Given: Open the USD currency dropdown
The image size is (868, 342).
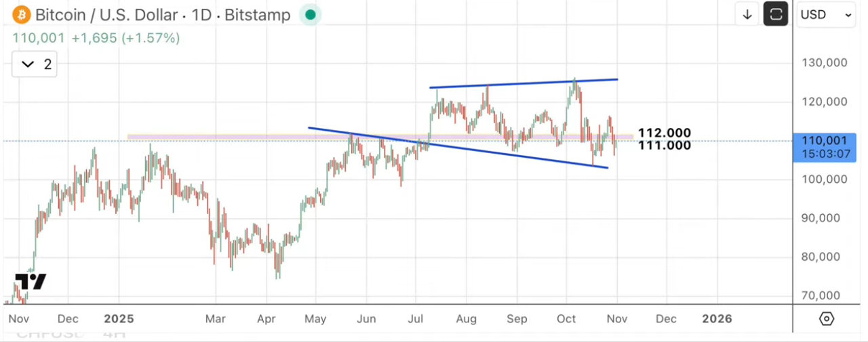Looking at the screenshot, I should click(x=825, y=14).
